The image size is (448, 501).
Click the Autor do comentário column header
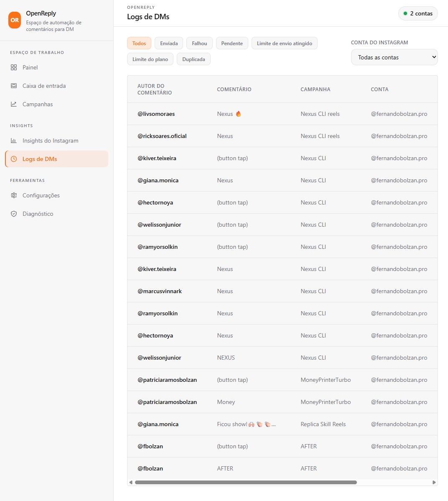155,89
